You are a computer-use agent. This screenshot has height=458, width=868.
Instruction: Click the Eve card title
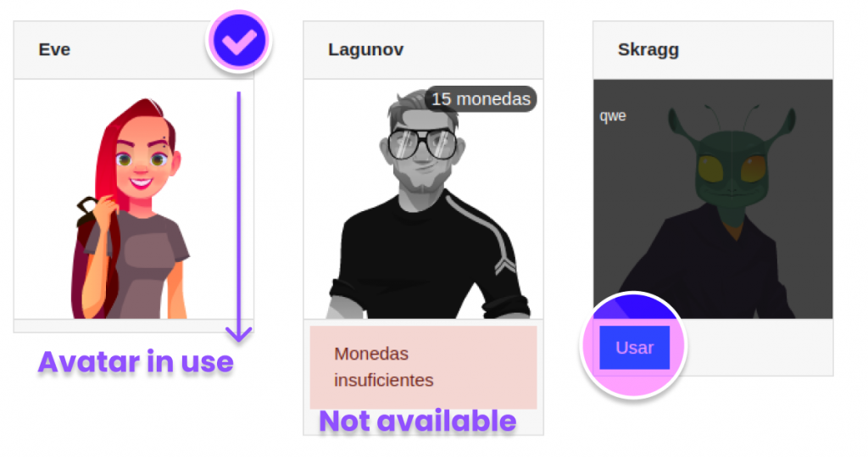coord(54,50)
